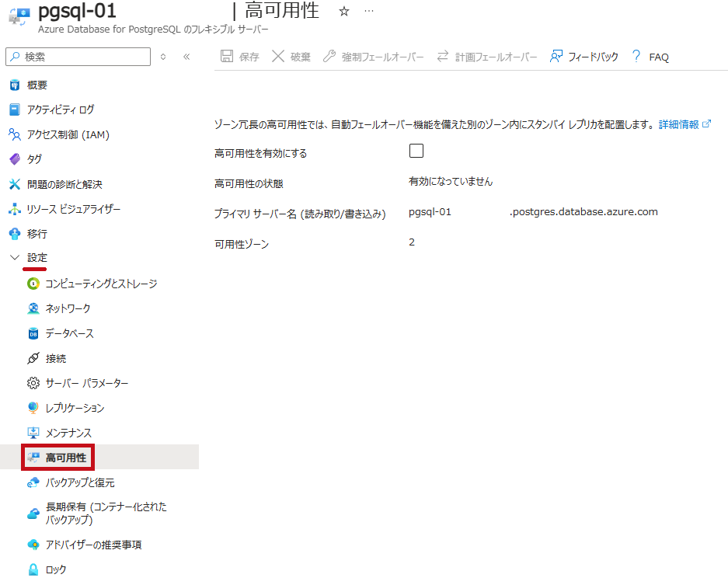The image size is (728, 578).
Task: Click the 長期保有 backup cloud icon
Action: [x=33, y=514]
